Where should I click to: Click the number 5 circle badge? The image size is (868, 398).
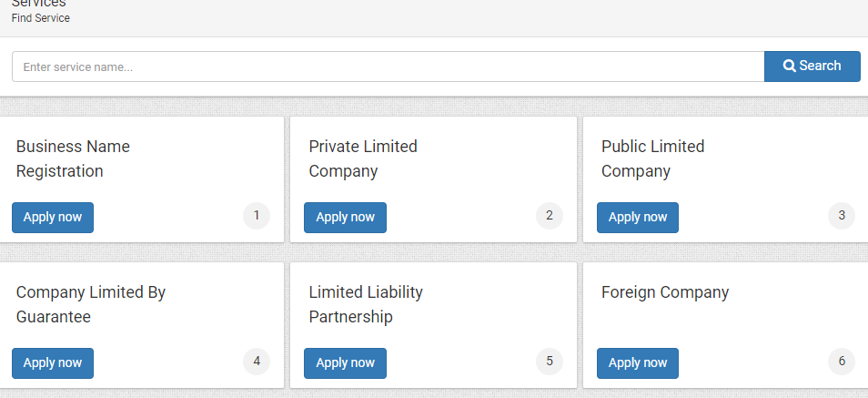tap(550, 362)
